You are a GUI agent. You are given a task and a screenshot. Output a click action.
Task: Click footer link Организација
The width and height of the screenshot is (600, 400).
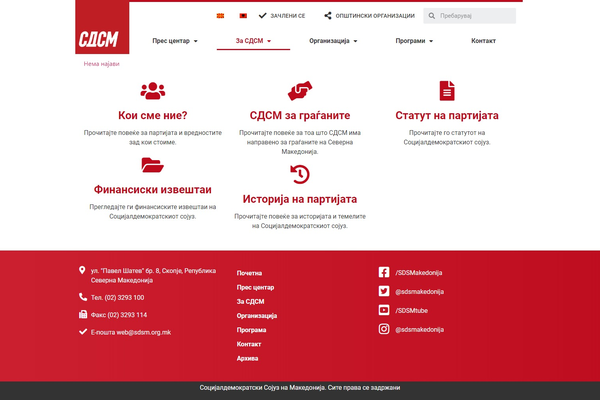click(257, 315)
